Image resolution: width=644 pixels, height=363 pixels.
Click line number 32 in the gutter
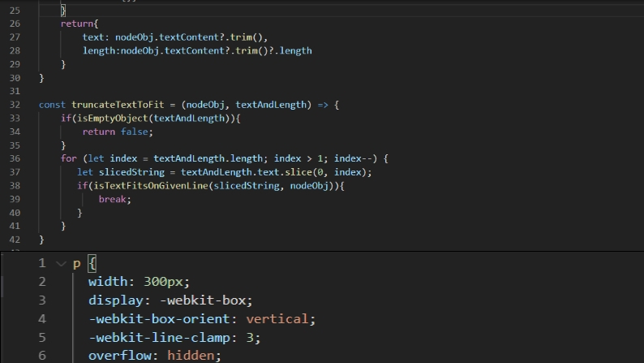pos(14,105)
